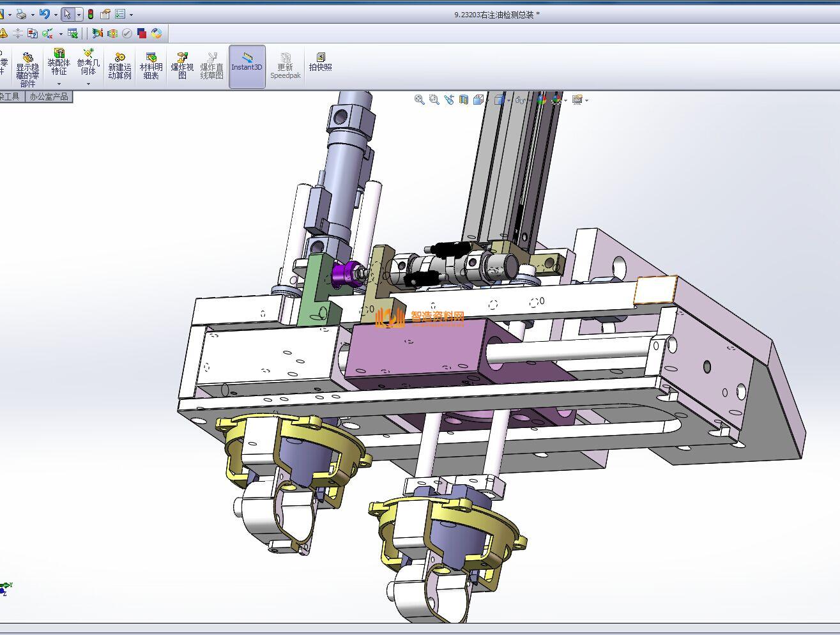Click the 材料明细表 (bill of materials) button
The width and height of the screenshot is (840, 635).
(151, 66)
